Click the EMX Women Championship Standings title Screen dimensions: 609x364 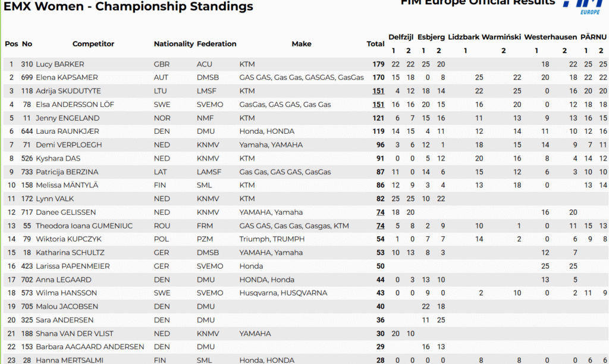[128, 6]
